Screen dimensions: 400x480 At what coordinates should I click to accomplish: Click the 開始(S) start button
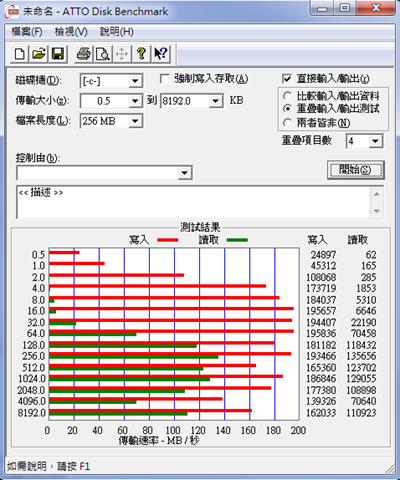pos(355,170)
